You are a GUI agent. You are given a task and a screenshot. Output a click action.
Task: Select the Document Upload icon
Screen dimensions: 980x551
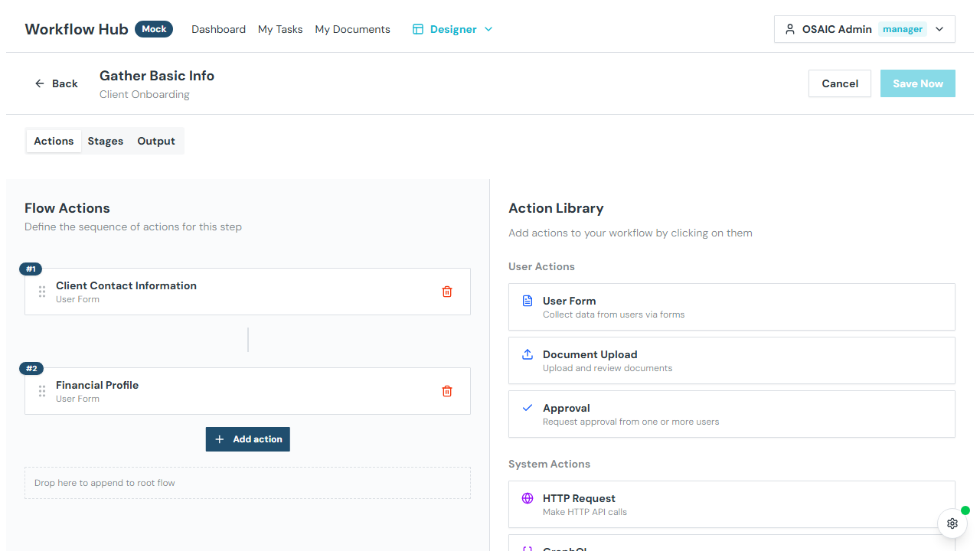(527, 354)
